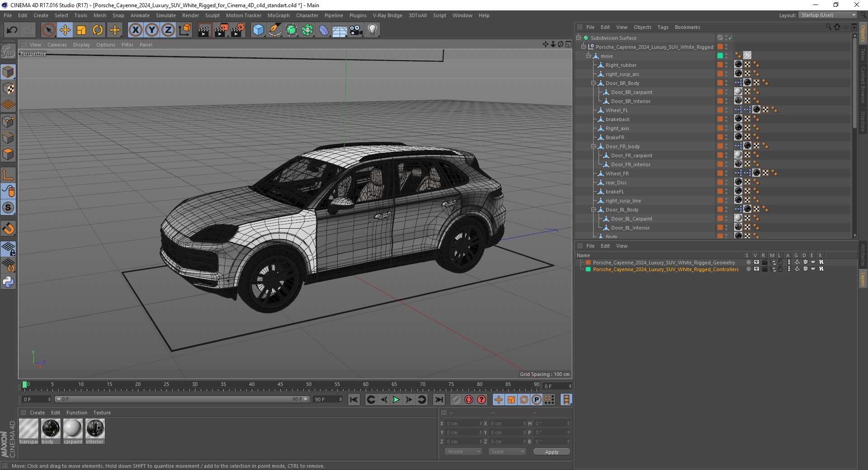
Task: Open the spline Pen tool
Action: tap(274, 30)
